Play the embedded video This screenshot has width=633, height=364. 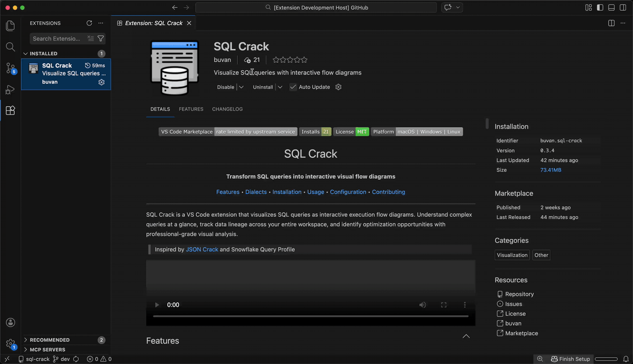(157, 305)
